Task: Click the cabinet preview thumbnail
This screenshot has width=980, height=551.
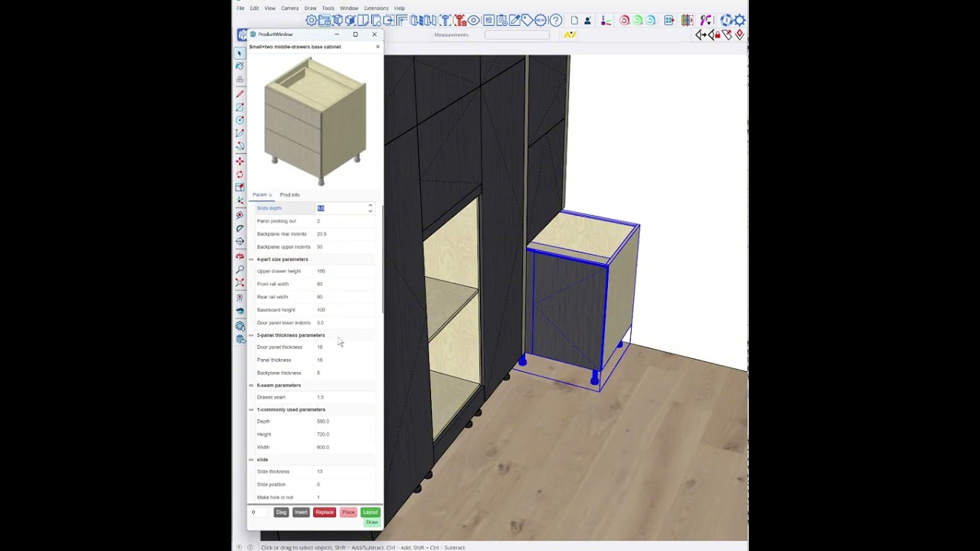Action: tap(315, 121)
